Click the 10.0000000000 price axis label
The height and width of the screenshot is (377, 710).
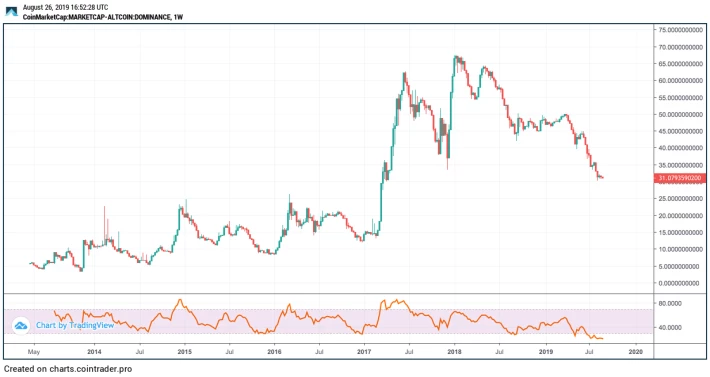[x=681, y=249]
